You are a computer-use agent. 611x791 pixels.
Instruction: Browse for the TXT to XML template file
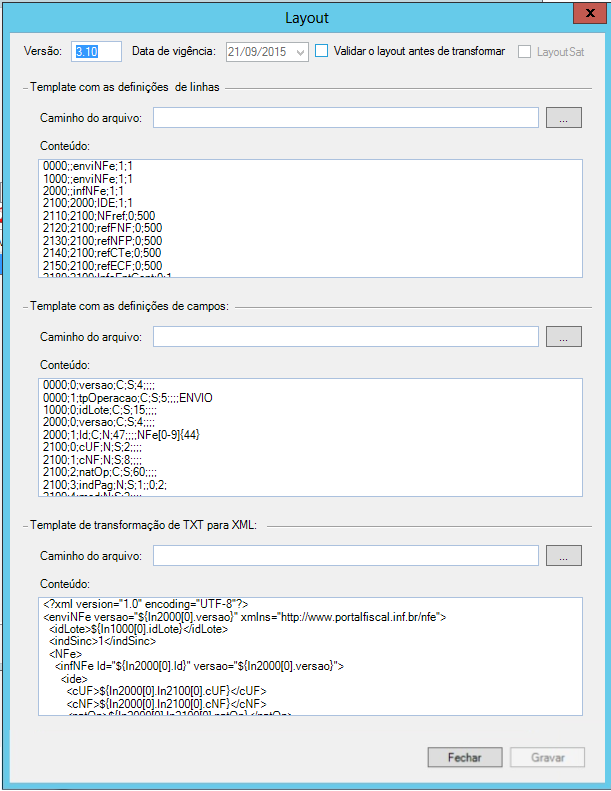pos(564,555)
